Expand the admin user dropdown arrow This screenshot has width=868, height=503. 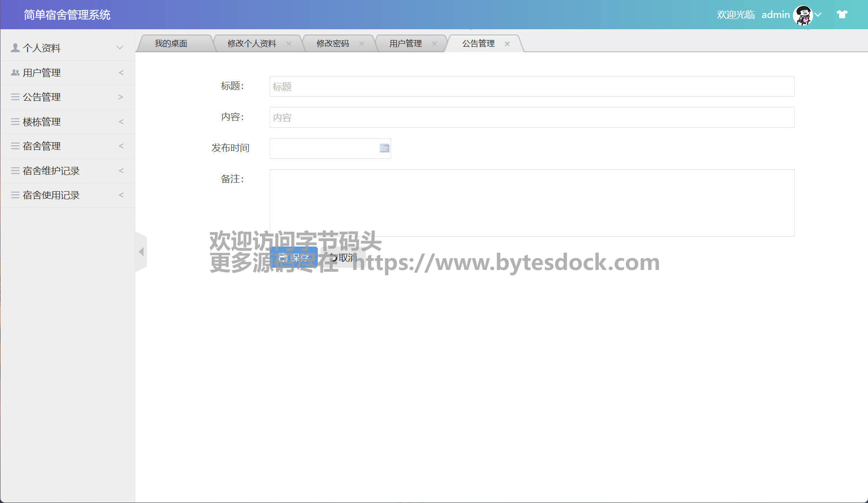pos(818,15)
